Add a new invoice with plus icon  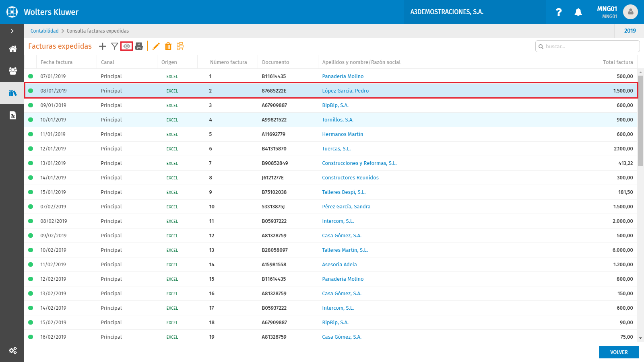[103, 46]
